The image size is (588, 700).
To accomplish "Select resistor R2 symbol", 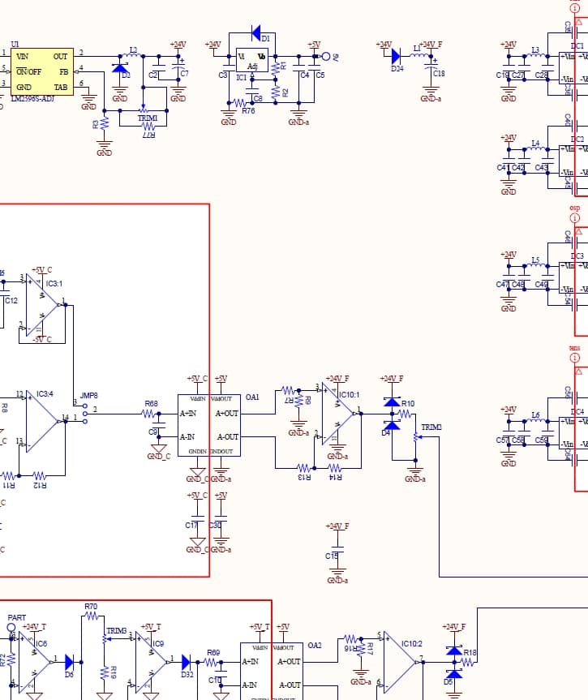I will pyautogui.click(x=276, y=92).
